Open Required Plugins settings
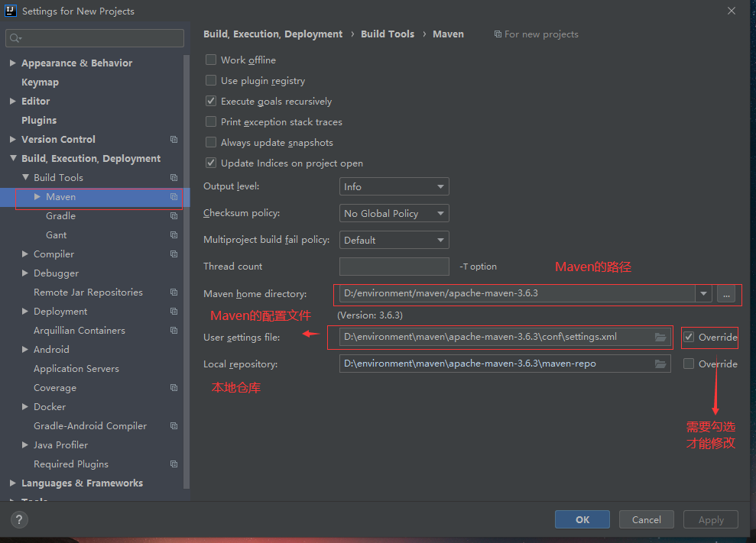This screenshot has height=543, width=756. point(71,464)
